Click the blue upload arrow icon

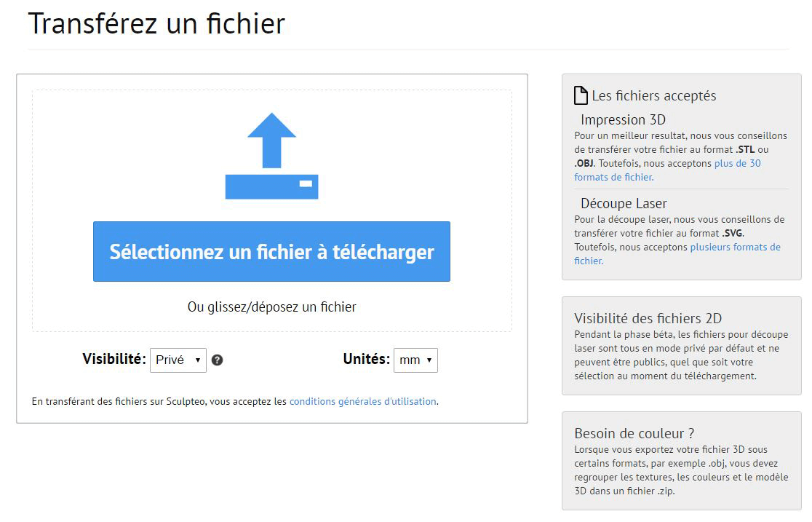271,156
